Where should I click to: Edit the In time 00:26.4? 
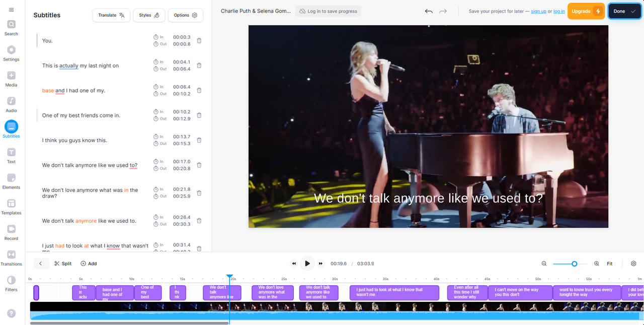point(182,217)
